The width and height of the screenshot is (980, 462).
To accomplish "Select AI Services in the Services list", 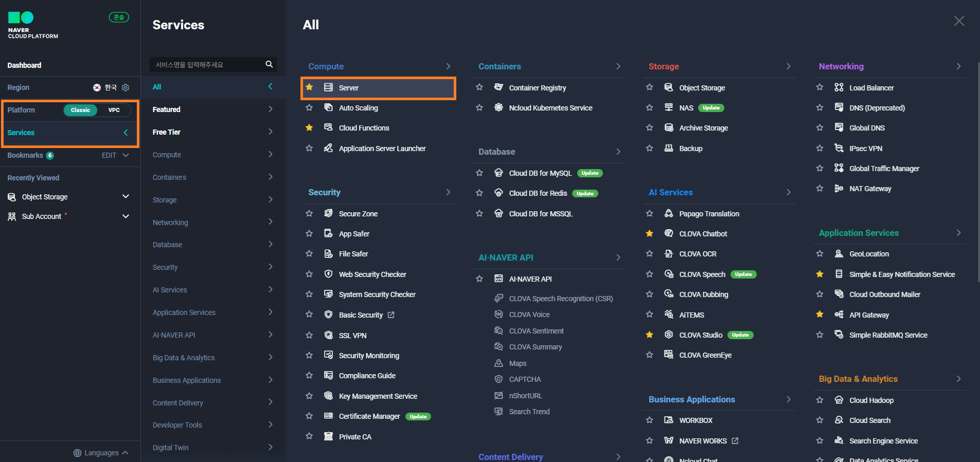I will [x=212, y=290].
